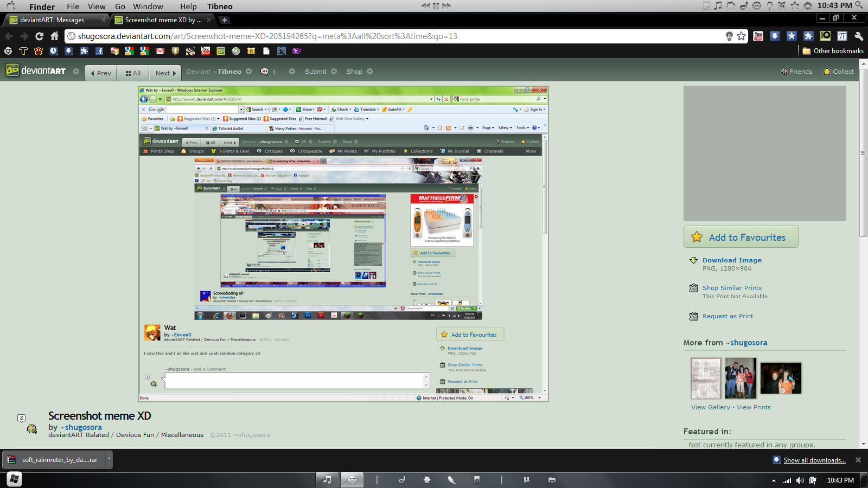Viewport: 868px width, 488px height.
Task: Open the Help menu
Action: click(188, 7)
